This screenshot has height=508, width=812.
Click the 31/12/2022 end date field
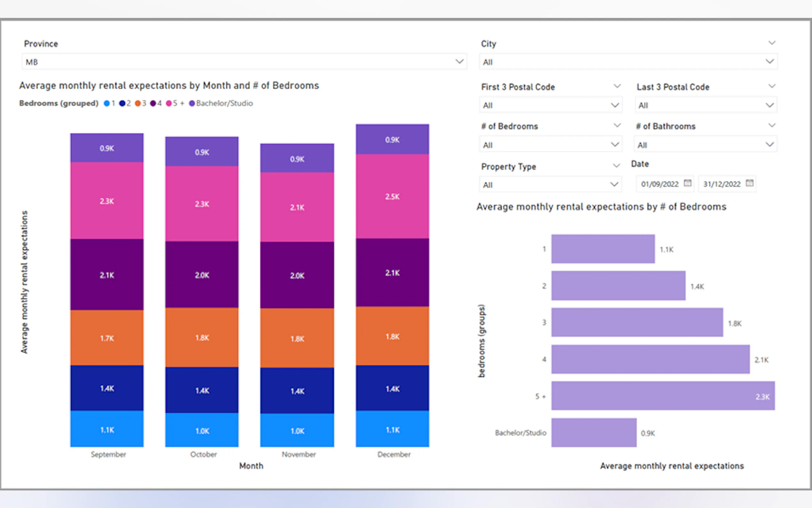point(722,184)
